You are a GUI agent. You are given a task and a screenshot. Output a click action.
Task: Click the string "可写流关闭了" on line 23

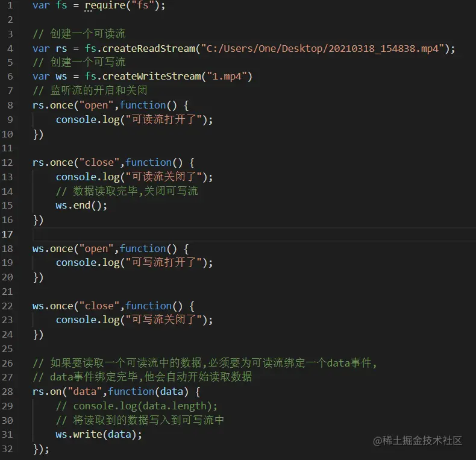click(164, 320)
